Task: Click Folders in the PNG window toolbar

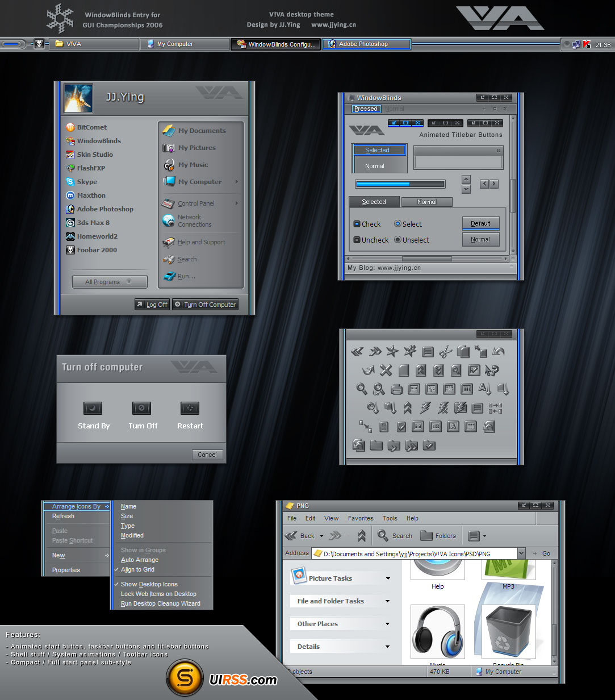Action: (x=438, y=535)
